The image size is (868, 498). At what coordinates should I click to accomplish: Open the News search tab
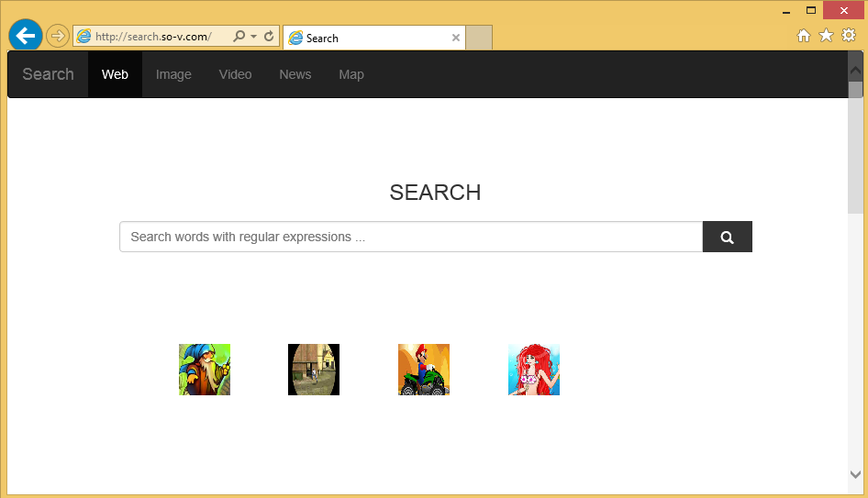[x=295, y=74]
